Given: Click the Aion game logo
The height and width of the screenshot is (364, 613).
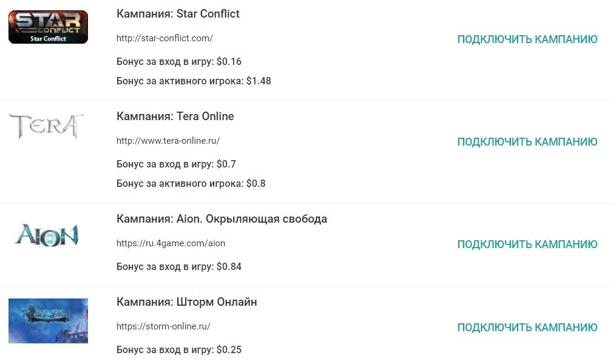Looking at the screenshot, I should click(x=46, y=235).
